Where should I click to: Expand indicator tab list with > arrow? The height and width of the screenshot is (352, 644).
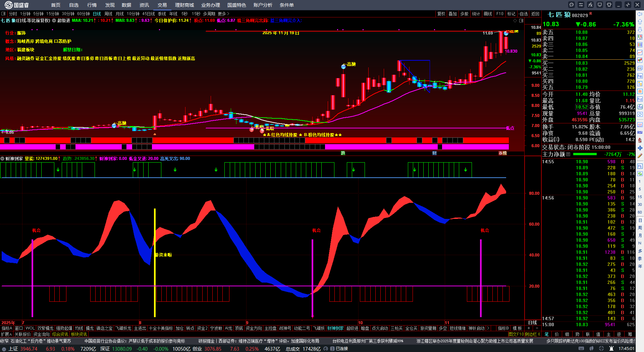(488, 328)
